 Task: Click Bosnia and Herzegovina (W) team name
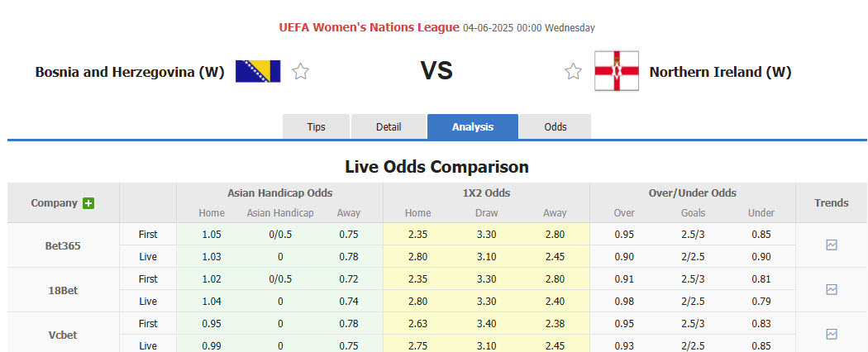point(130,72)
